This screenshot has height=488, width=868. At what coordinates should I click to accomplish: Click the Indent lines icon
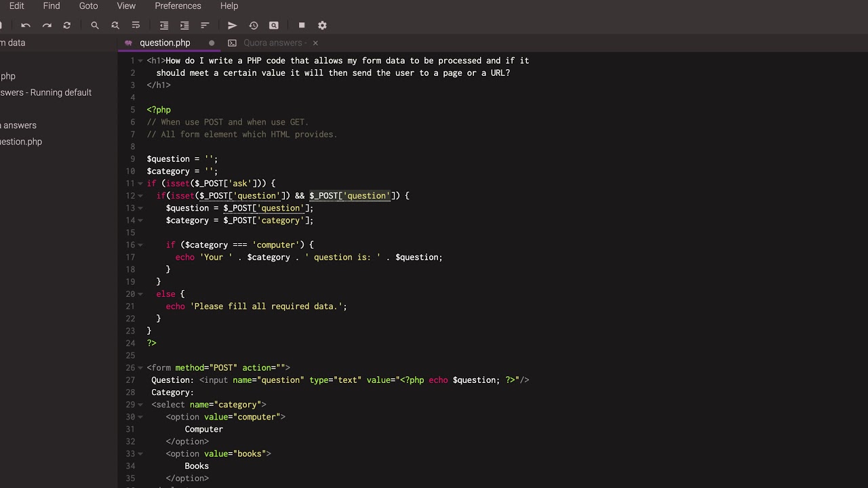184,25
